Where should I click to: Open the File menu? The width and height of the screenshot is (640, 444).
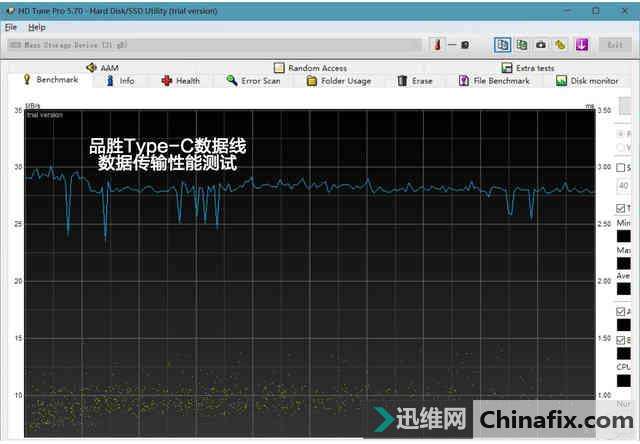11,27
